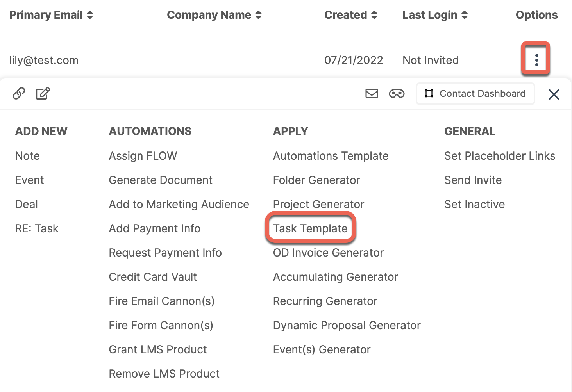The image size is (572, 392).
Task: Sort by Last Login column
Action: pyautogui.click(x=435, y=15)
